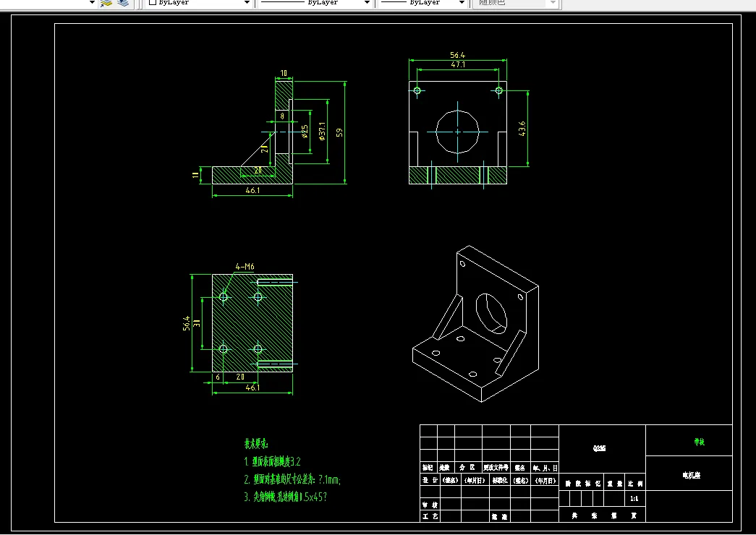Select the 56.4 dimension above front view
The image size is (756, 535).
pyautogui.click(x=457, y=56)
